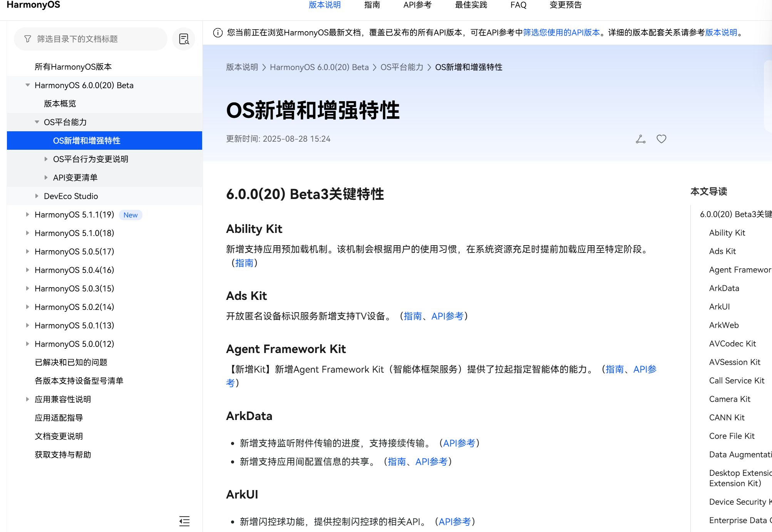772x532 pixels.
Task: Expand the HarmonyOS 5.1.1(19) node
Action: tap(28, 214)
